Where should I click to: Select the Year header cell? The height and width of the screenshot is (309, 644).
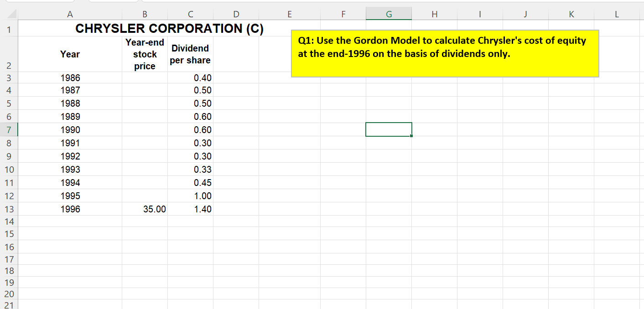click(x=70, y=54)
